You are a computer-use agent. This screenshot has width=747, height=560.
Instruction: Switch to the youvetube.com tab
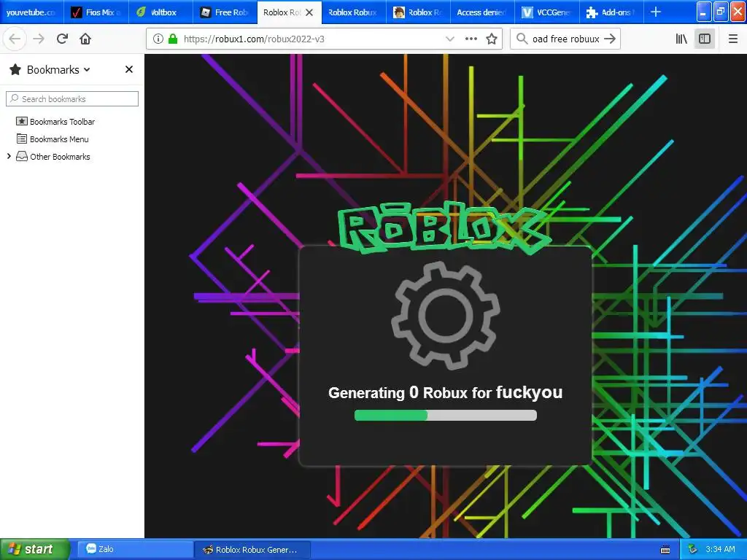click(x=31, y=12)
